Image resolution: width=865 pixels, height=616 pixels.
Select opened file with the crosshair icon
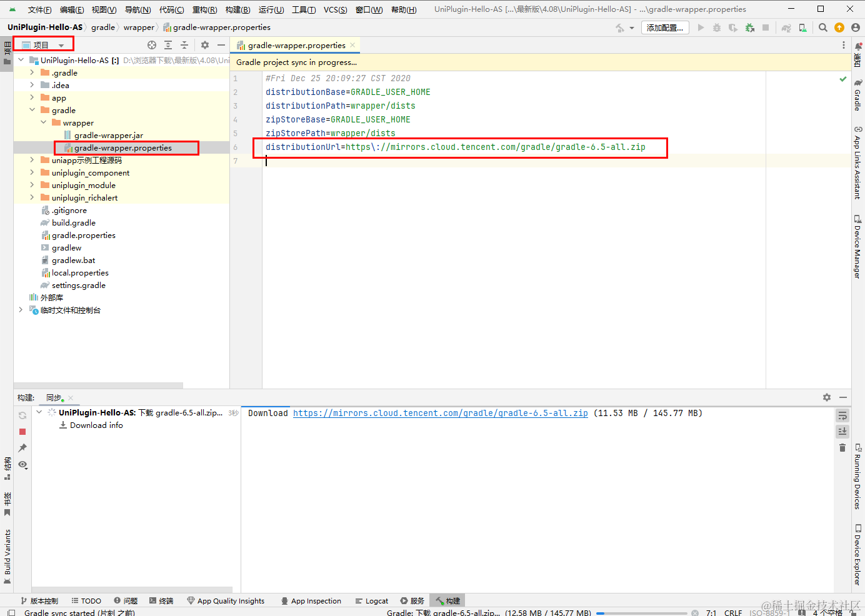(152, 45)
